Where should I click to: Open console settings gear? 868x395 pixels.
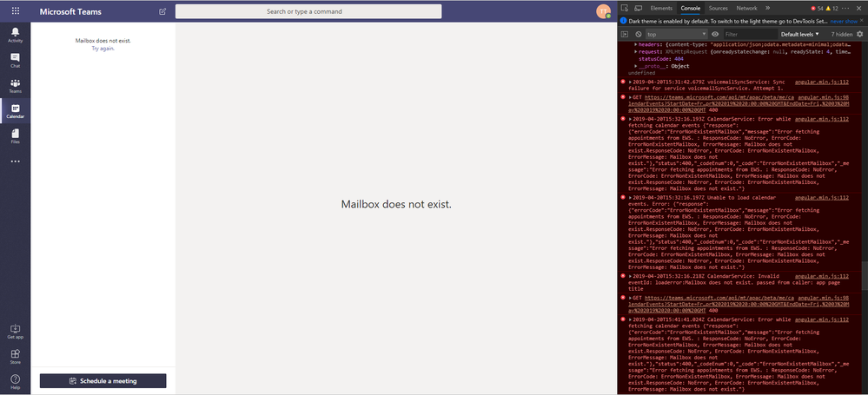point(859,35)
